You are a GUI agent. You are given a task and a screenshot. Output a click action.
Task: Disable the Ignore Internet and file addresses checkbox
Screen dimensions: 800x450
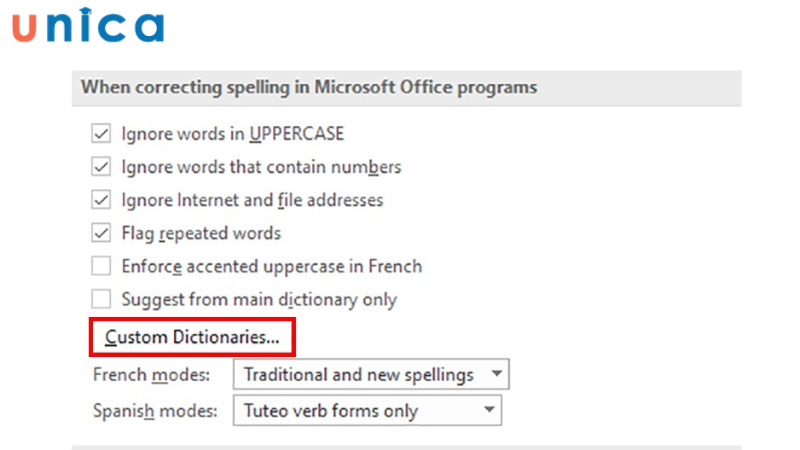(x=101, y=200)
